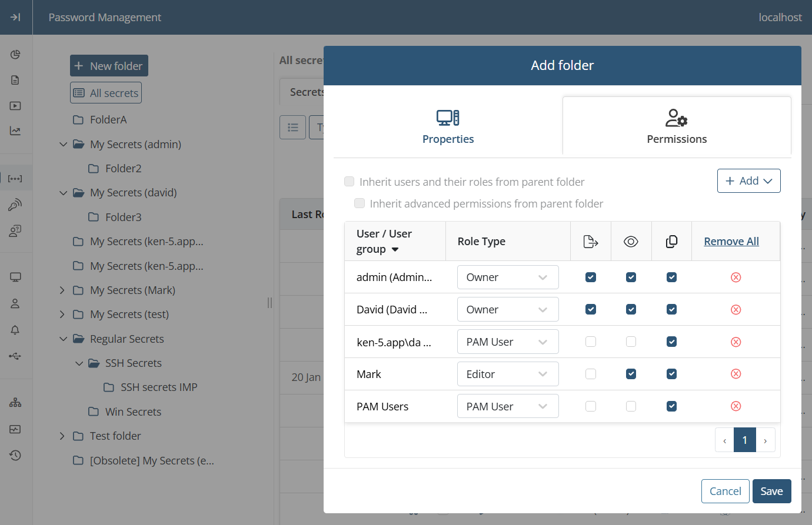The image size is (812, 525).
Task: Remove David from the permissions list
Action: click(736, 309)
